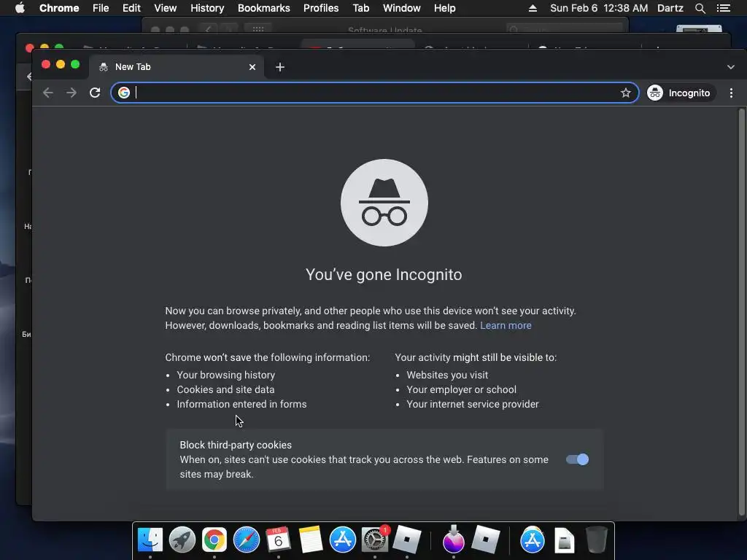Click "Your browsing history" list item
This screenshot has height=560, width=747.
tap(226, 376)
